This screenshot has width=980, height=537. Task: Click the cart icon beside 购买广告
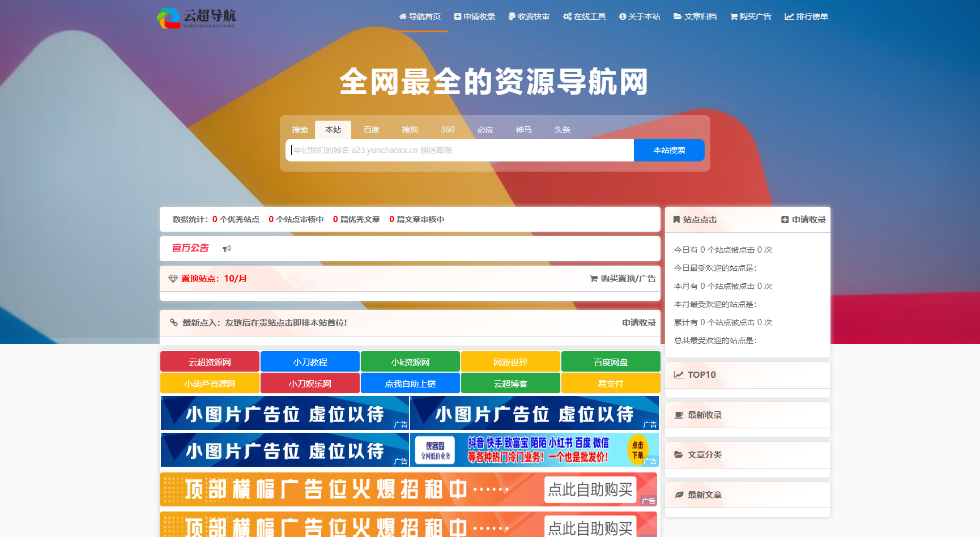(x=733, y=16)
